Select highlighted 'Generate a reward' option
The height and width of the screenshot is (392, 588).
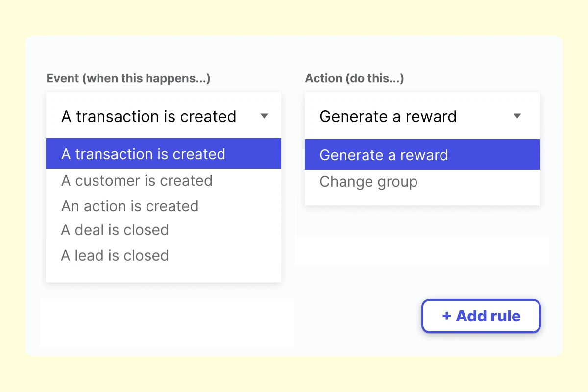point(384,155)
